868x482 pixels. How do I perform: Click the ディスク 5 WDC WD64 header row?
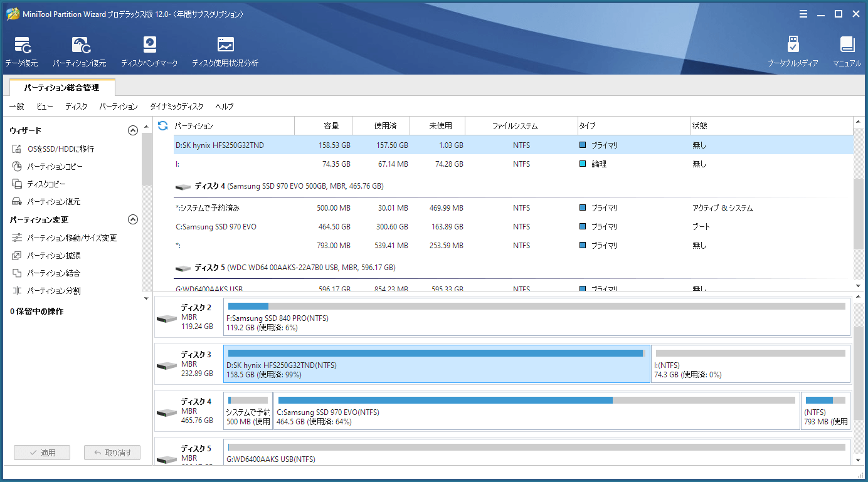pos(513,268)
